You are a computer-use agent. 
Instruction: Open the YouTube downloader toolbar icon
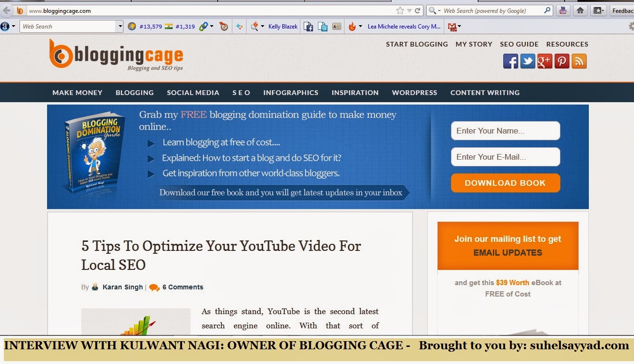pos(563,10)
